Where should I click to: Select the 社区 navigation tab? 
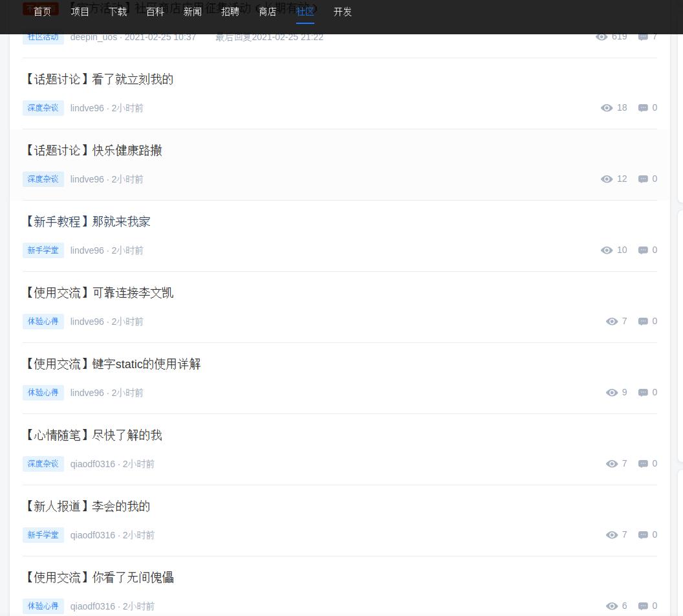point(305,12)
